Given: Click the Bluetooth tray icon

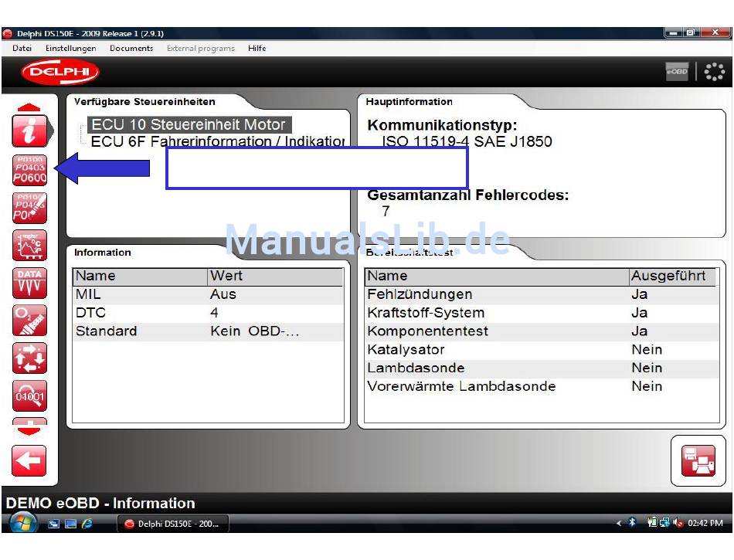Looking at the screenshot, I should pos(632,523).
